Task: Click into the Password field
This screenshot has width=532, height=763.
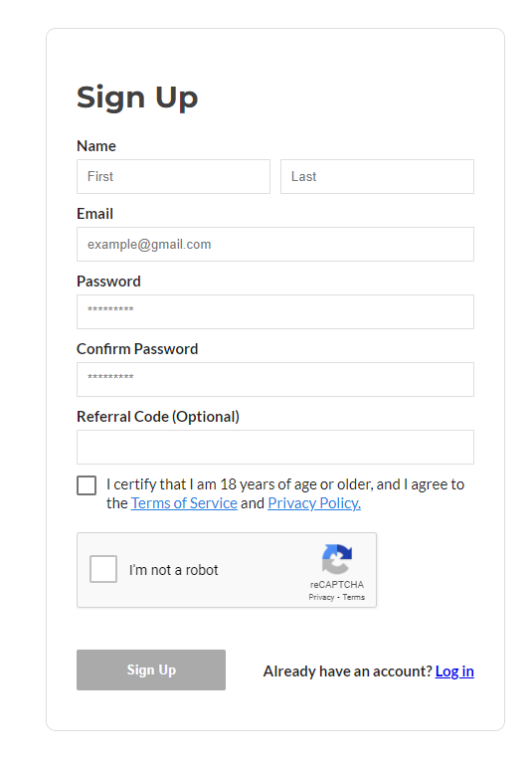Action: (x=275, y=311)
